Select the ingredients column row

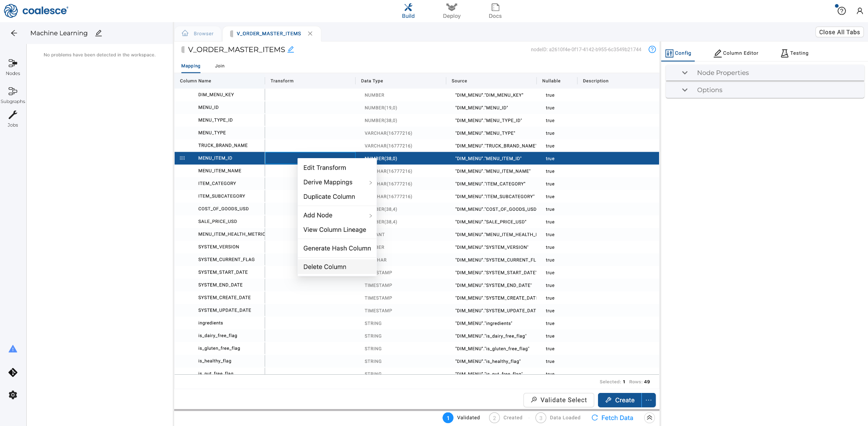pyautogui.click(x=417, y=323)
